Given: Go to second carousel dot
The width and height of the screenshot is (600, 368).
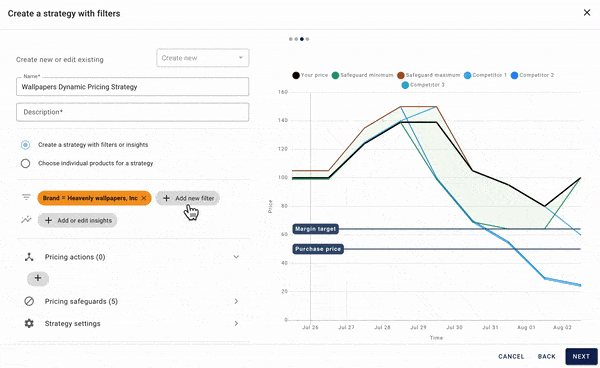Looking at the screenshot, I should pyautogui.click(x=296, y=39).
